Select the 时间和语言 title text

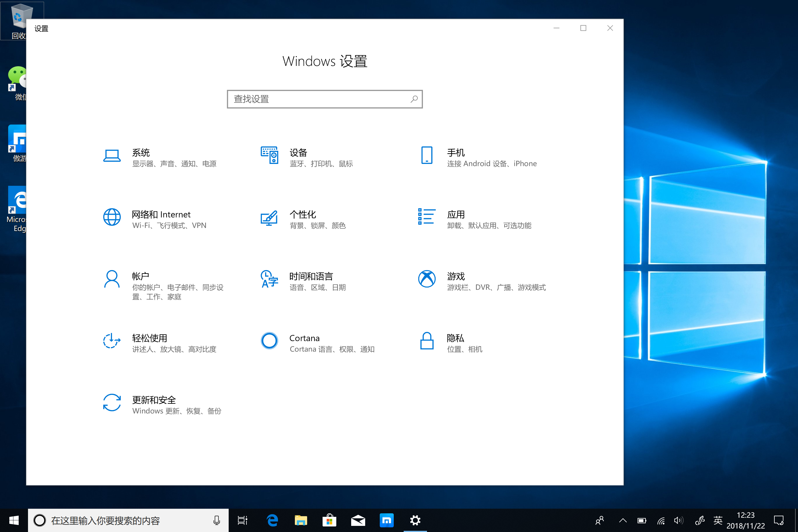pyautogui.click(x=311, y=276)
